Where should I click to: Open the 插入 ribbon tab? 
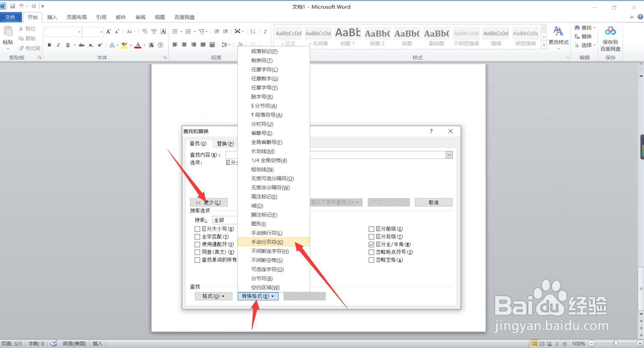click(52, 17)
